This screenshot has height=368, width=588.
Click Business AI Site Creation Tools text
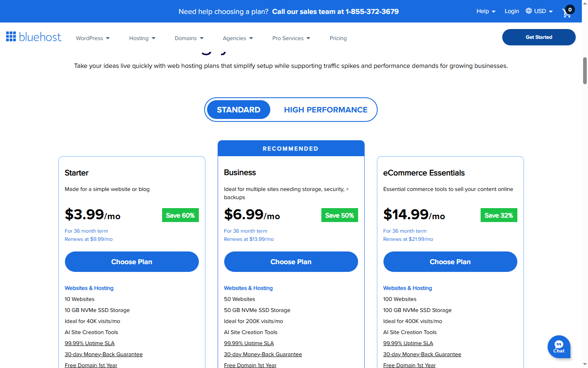(x=251, y=332)
